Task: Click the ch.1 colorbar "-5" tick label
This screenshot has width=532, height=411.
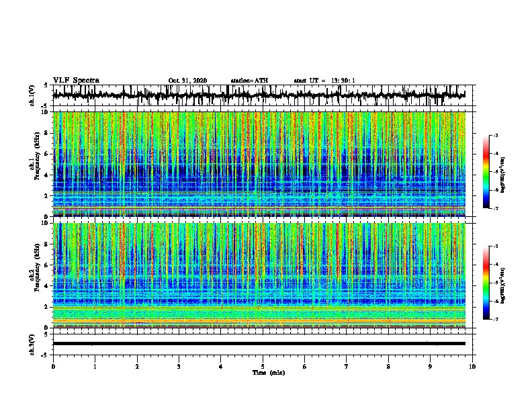Action: click(x=496, y=172)
